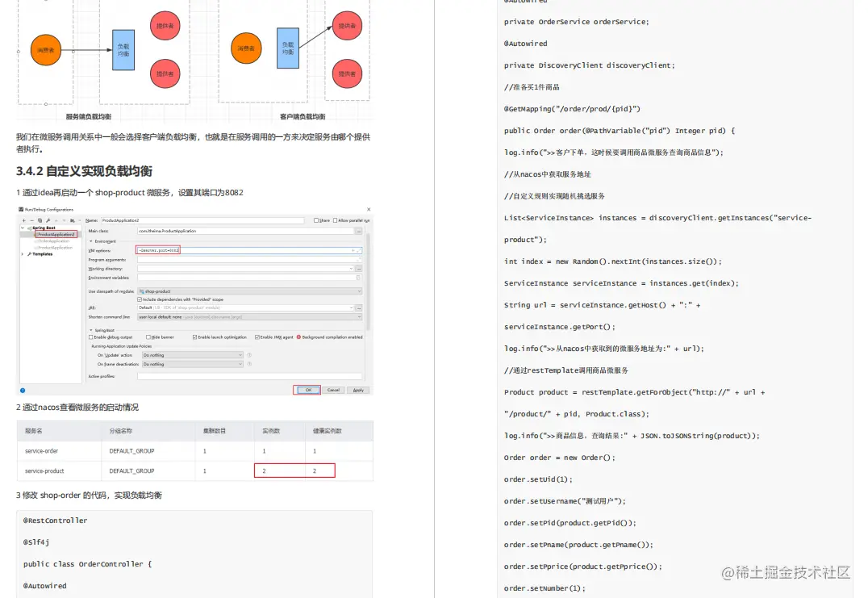The width and height of the screenshot is (868, 598).
Task: Click the 客户端负载均衡 diagram caption
Action: [303, 117]
